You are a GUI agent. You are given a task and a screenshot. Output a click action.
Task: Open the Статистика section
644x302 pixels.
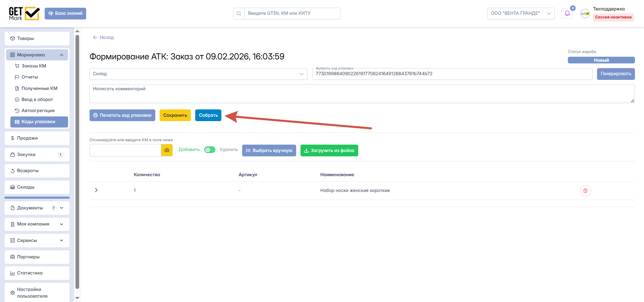pos(37,273)
